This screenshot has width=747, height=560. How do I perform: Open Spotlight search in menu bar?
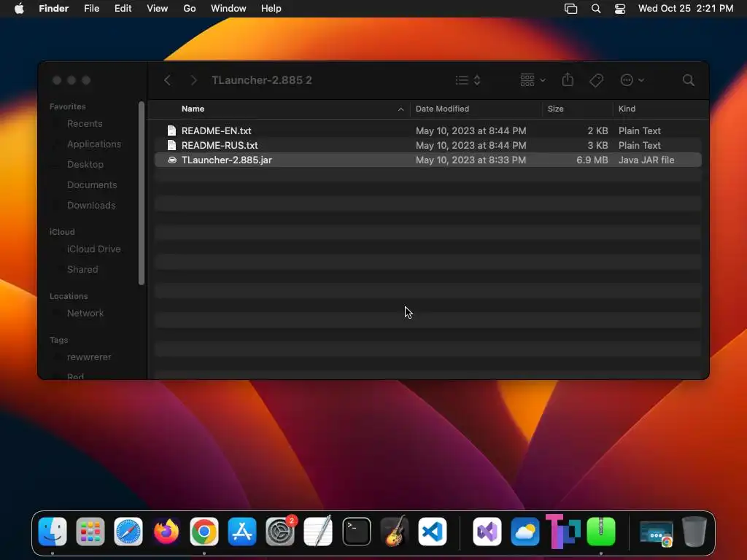point(595,9)
